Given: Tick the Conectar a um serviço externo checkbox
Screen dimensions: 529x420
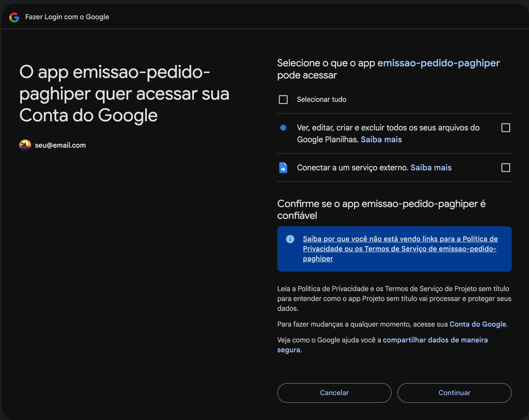Looking at the screenshot, I should [x=506, y=168].
